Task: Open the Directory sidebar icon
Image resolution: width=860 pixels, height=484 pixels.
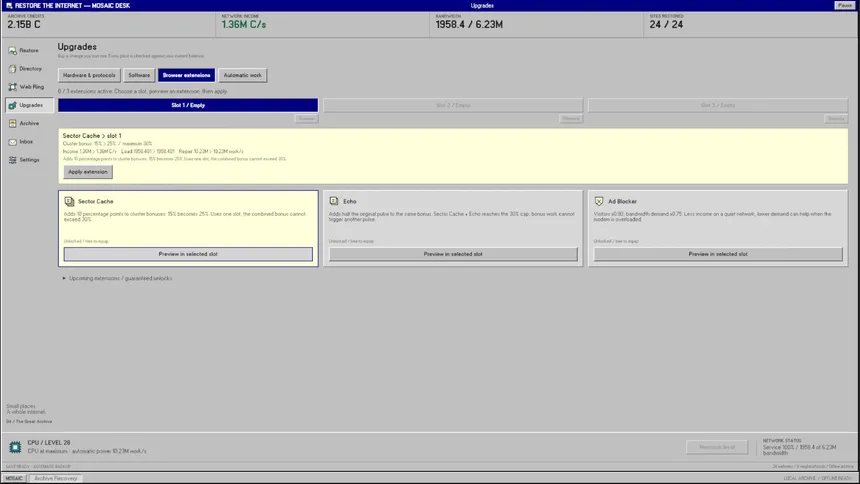Action: pyautogui.click(x=13, y=69)
